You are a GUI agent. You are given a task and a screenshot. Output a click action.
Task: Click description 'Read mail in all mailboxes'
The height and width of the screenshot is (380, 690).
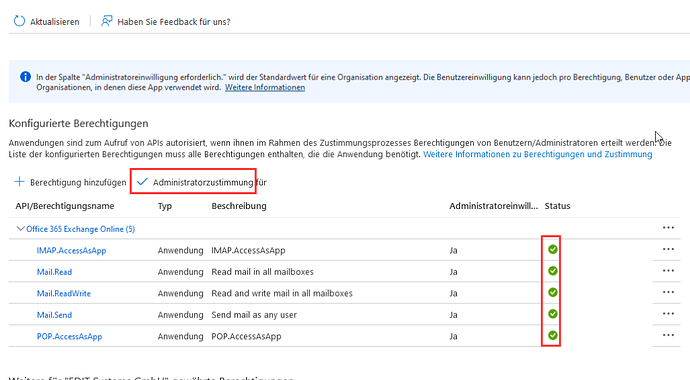(x=262, y=272)
